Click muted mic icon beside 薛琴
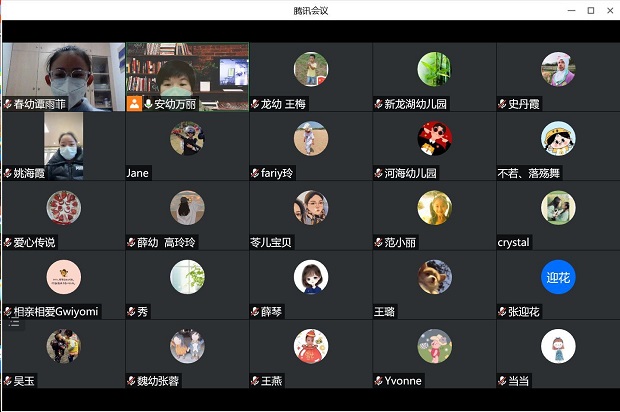This screenshot has height=412, width=620. coord(255,312)
